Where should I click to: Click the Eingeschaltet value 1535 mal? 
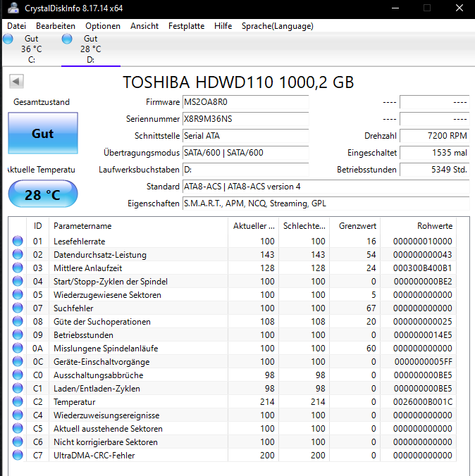point(435,153)
